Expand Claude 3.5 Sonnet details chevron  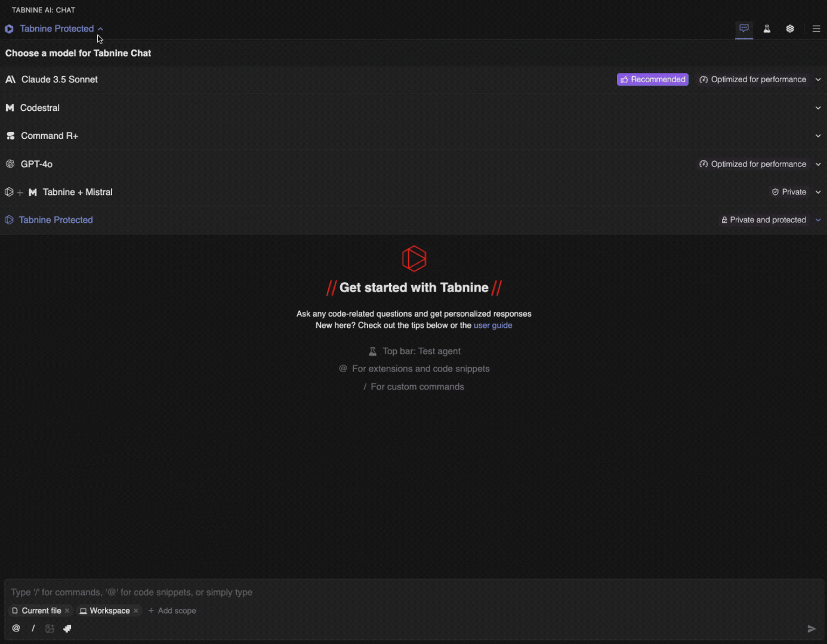pyautogui.click(x=817, y=79)
